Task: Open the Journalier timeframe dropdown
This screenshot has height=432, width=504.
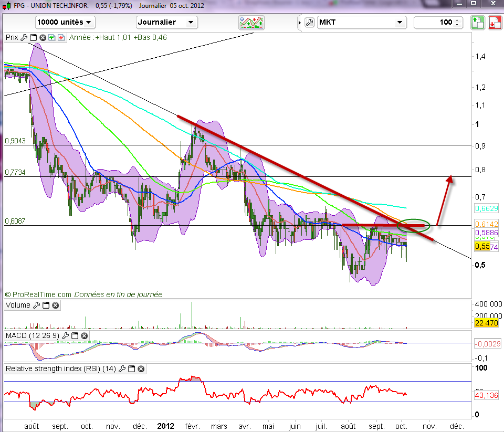Action: 166,23
